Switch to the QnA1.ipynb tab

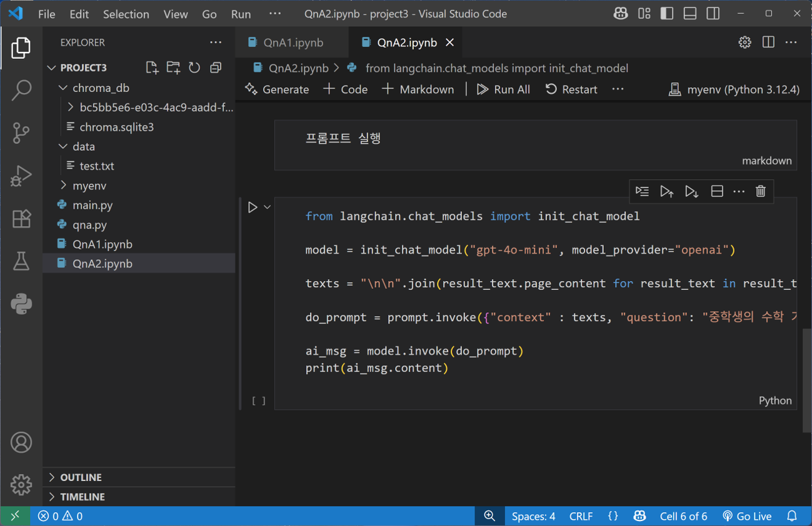[x=293, y=42]
